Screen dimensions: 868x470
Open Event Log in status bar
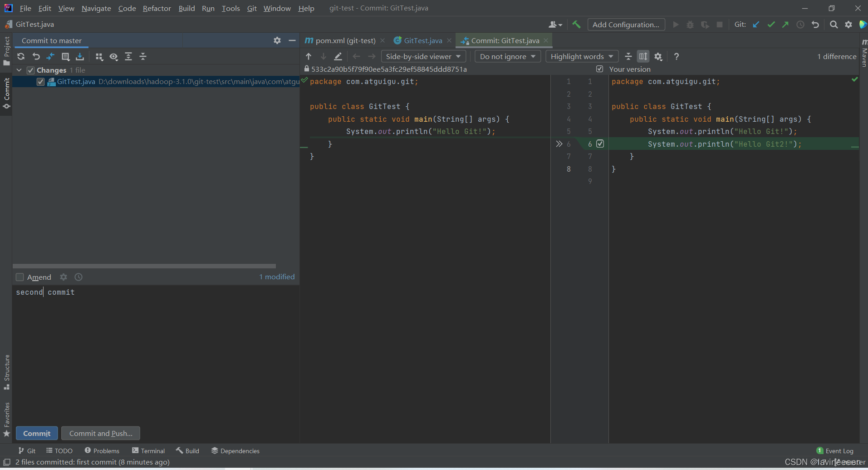pyautogui.click(x=835, y=450)
